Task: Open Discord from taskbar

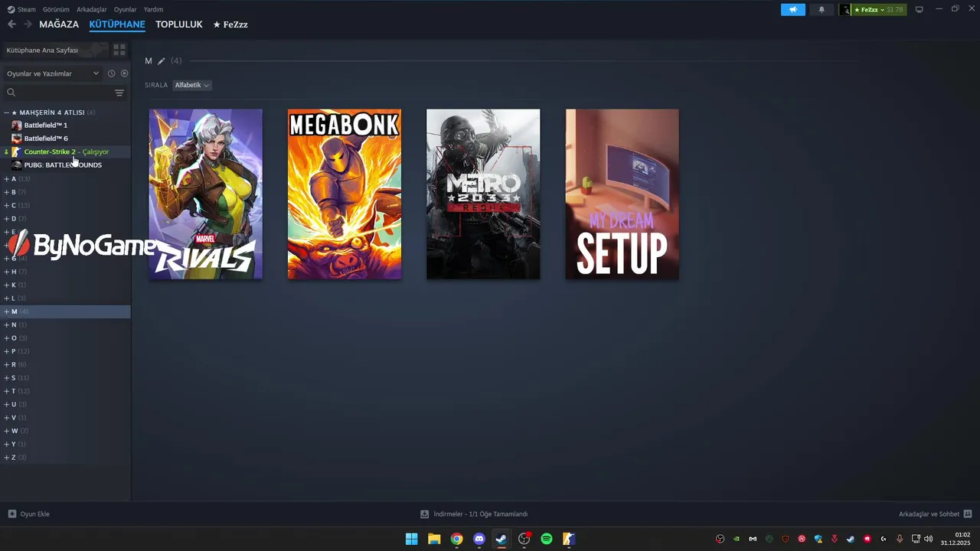Action: point(479,539)
